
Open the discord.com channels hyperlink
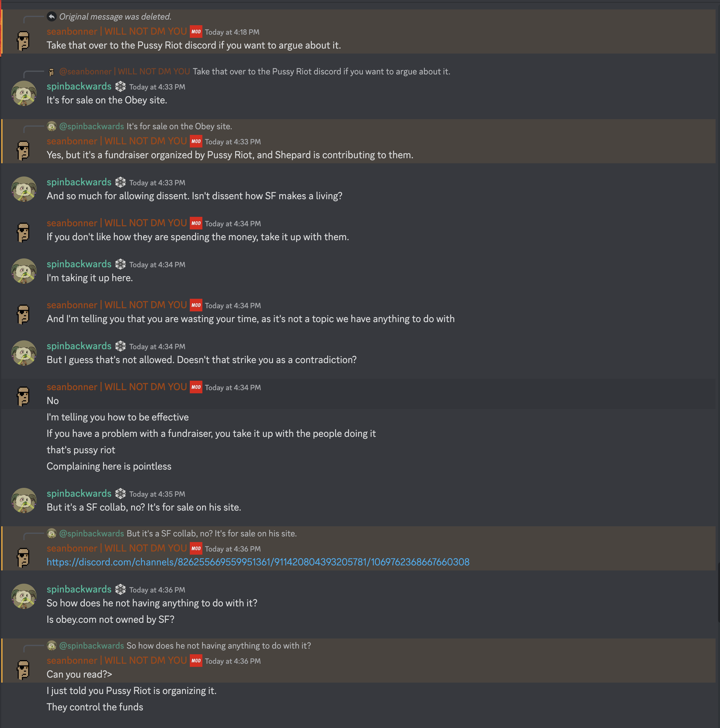(258, 562)
